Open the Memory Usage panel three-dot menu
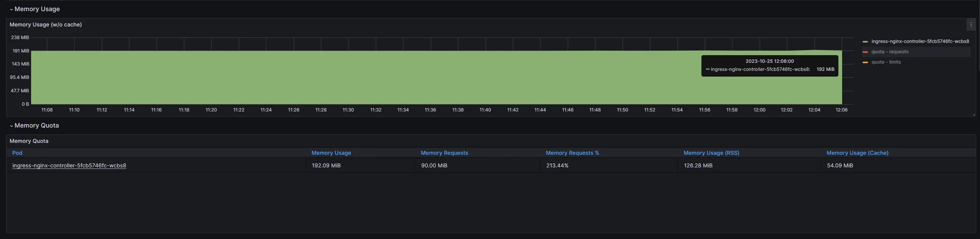The image size is (980, 239). [x=971, y=25]
